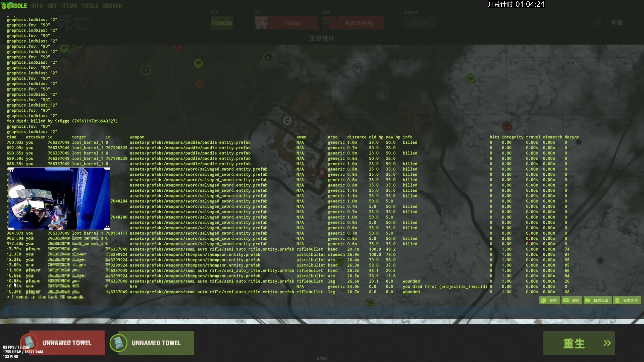Clear the console with 清除
Image resolution: width=644 pixels, height=362 pixels.
pyautogui.click(x=572, y=300)
